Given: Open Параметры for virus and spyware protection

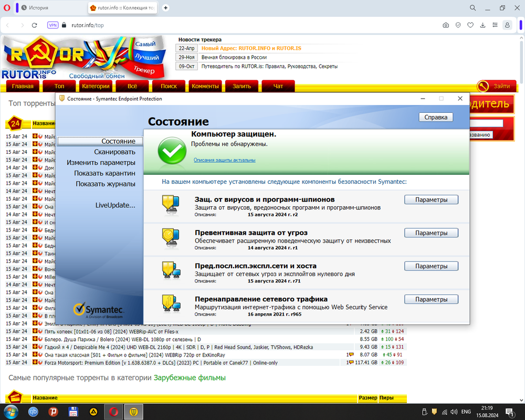Looking at the screenshot, I should [x=431, y=199].
